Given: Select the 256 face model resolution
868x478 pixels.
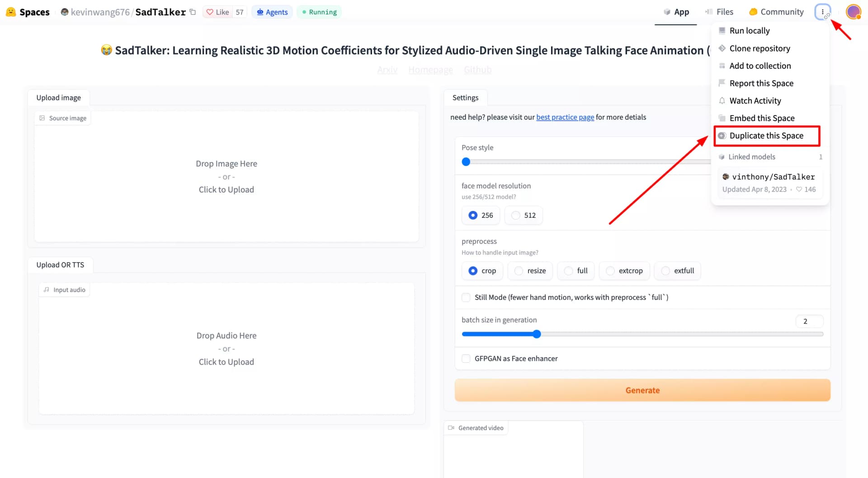Looking at the screenshot, I should (x=481, y=216).
